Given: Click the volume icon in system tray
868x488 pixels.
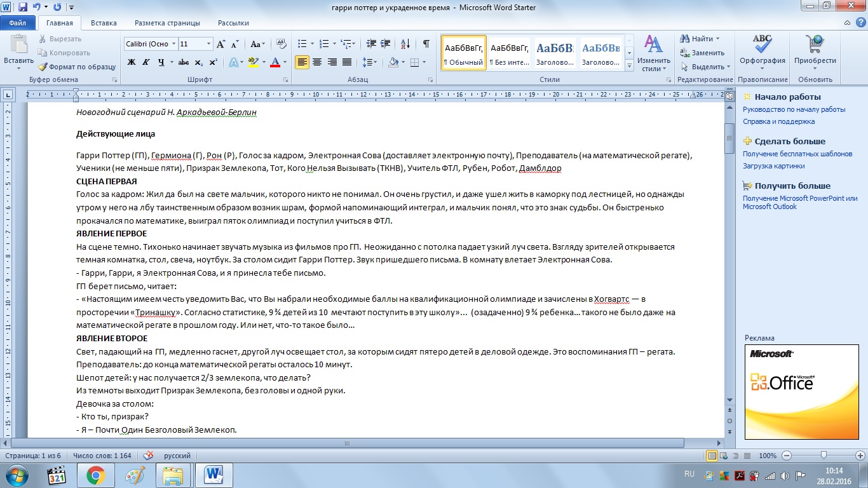Looking at the screenshot, I should [x=785, y=475].
